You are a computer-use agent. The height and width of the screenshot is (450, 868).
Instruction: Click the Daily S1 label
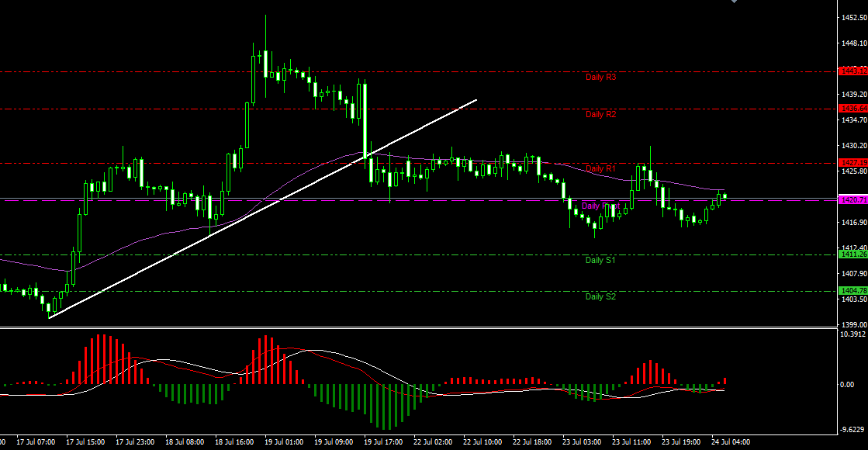[600, 260]
